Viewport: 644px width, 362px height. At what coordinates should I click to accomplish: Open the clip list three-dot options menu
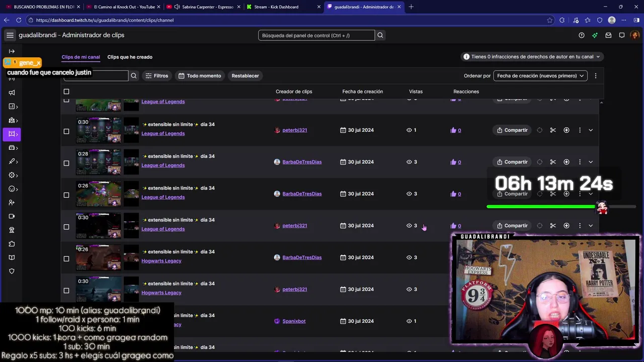coord(596,76)
